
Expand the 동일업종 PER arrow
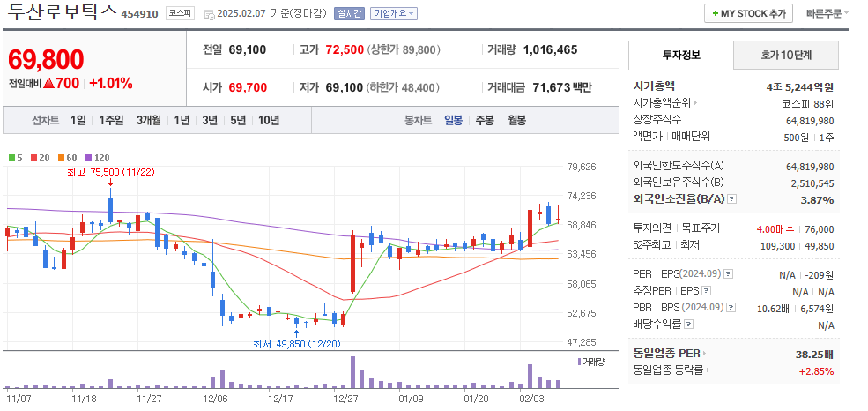pyautogui.click(x=704, y=354)
